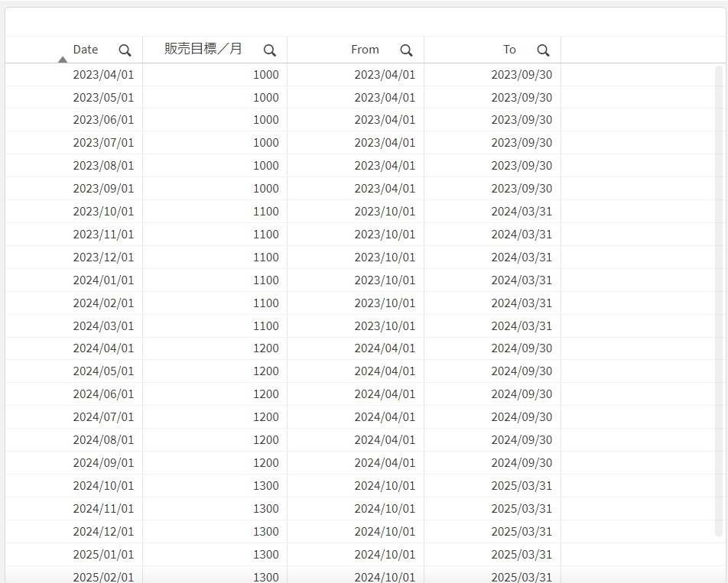Click 1200 value in the 2024/09/01 row
The image size is (728, 583).
(x=266, y=463)
